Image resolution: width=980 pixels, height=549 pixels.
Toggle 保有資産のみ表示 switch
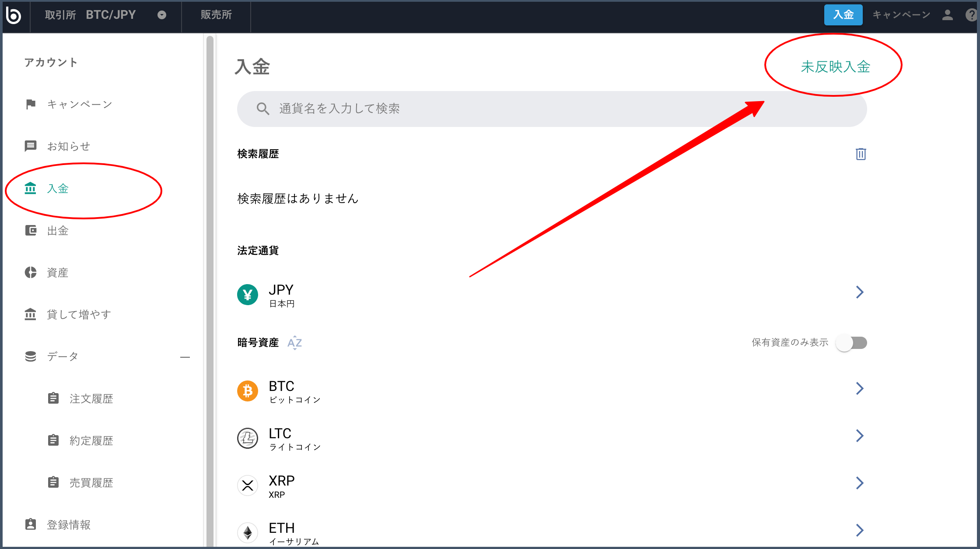(851, 342)
